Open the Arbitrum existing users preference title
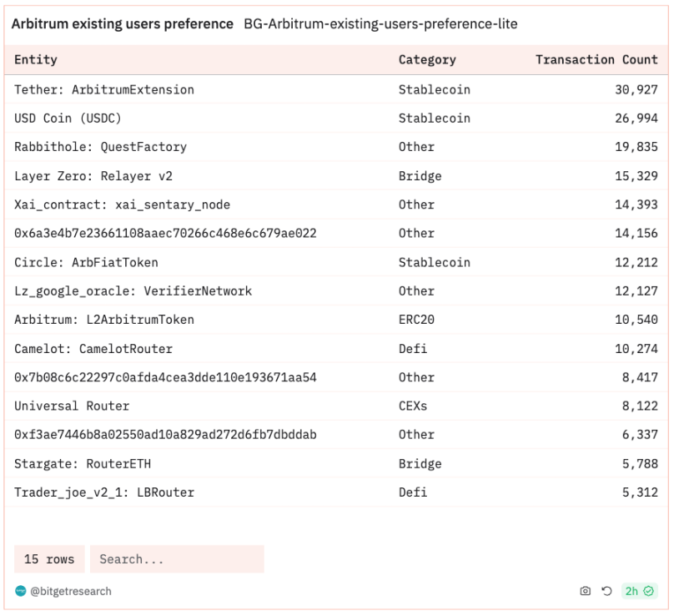The width and height of the screenshot is (674, 616). (122, 24)
